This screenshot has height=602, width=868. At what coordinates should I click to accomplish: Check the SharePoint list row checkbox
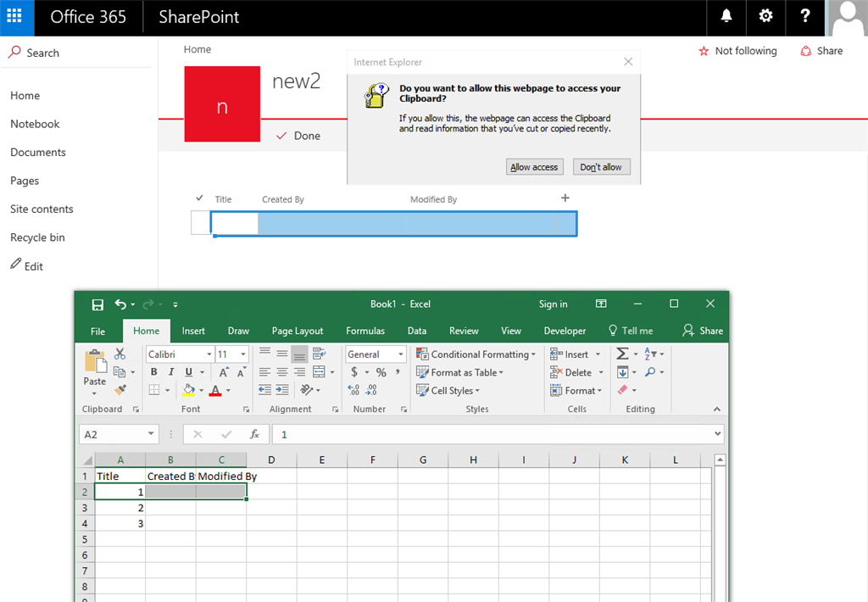200,223
